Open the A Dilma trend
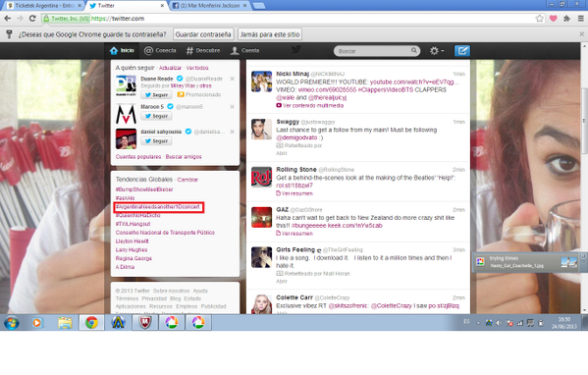588x375 pixels. pyautogui.click(x=125, y=267)
